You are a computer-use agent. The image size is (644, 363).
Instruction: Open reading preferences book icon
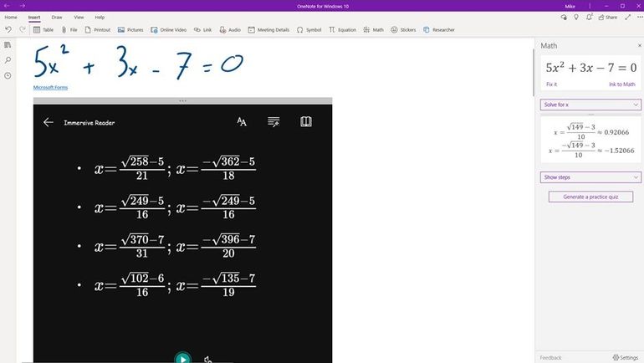click(306, 121)
